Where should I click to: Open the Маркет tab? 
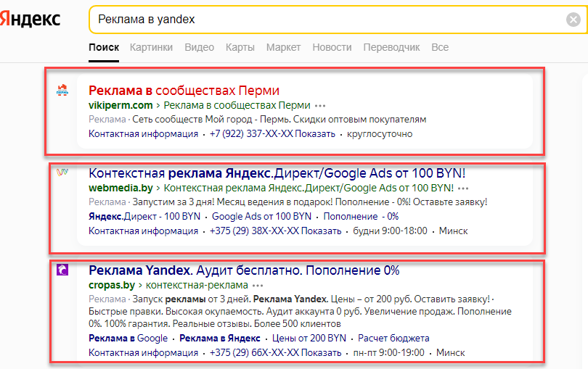tap(284, 48)
